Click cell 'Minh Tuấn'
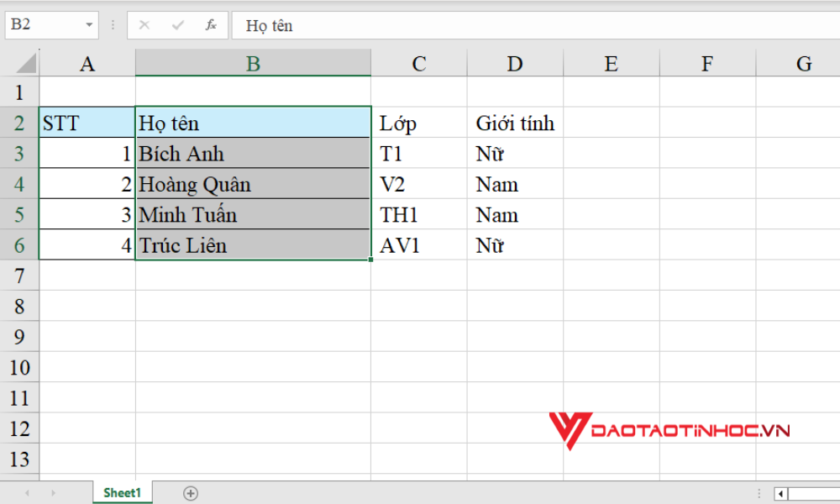Viewport: 840px width, 504px height. [x=253, y=214]
